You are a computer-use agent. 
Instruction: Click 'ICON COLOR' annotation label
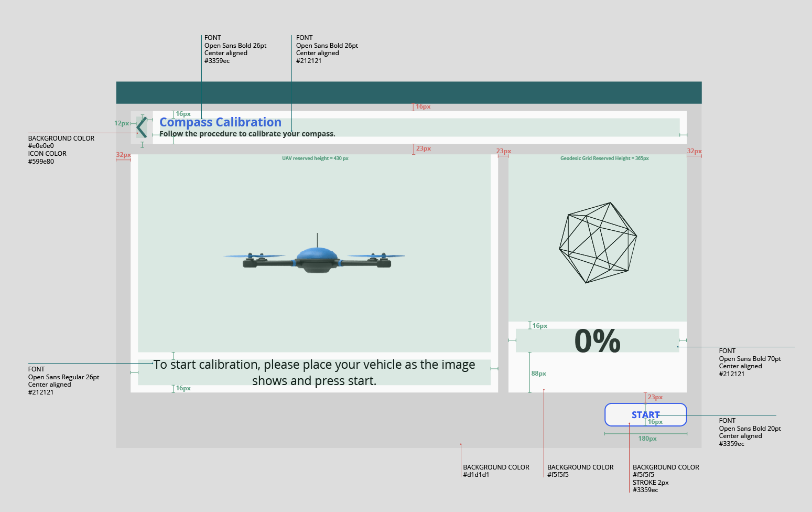point(47,154)
